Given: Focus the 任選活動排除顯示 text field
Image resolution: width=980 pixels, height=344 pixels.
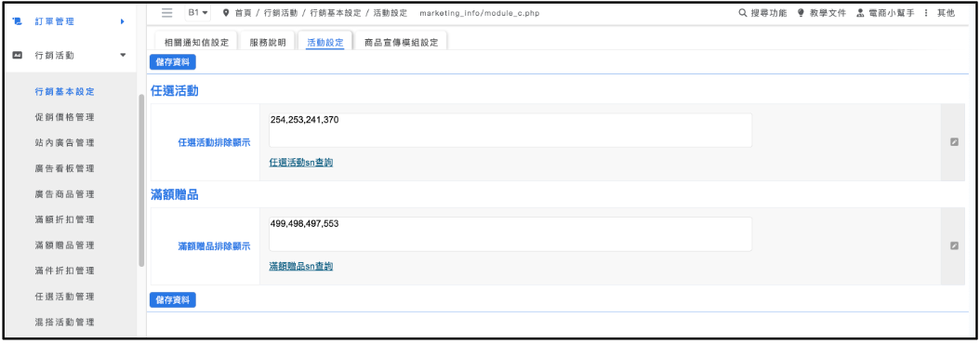Looking at the screenshot, I should click(x=510, y=130).
